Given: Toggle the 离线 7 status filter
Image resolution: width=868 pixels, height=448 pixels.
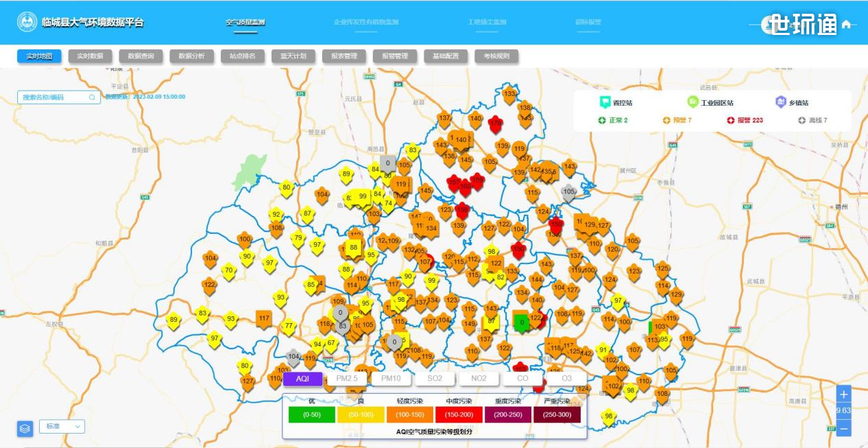Looking at the screenshot, I should click(x=812, y=120).
